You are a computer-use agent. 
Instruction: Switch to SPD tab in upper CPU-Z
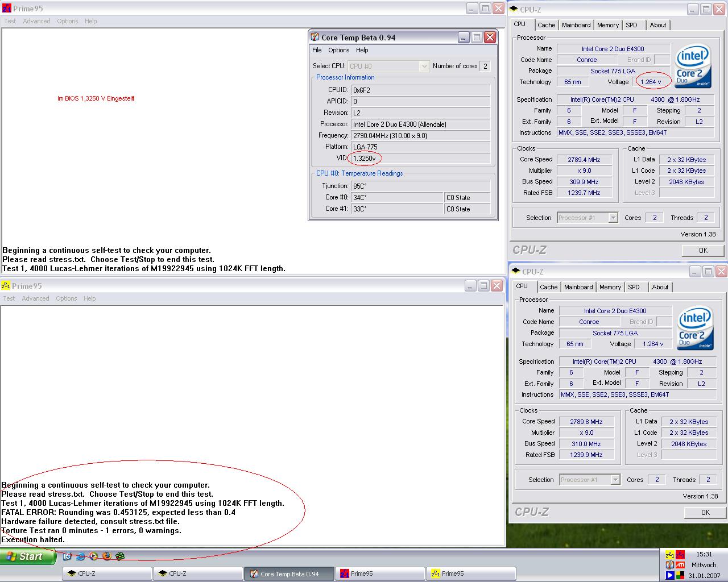coord(631,25)
